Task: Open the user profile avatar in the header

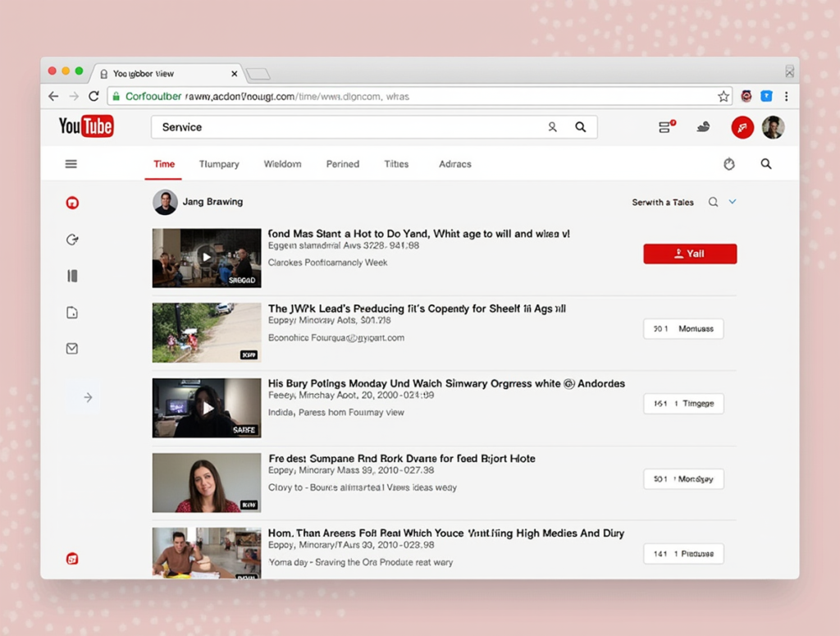Action: (773, 127)
